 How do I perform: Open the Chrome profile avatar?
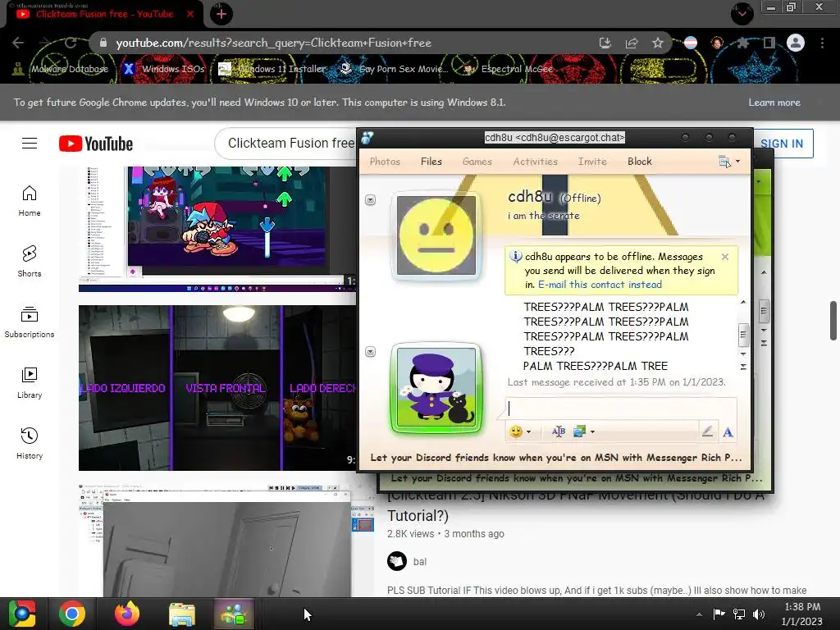(796, 43)
